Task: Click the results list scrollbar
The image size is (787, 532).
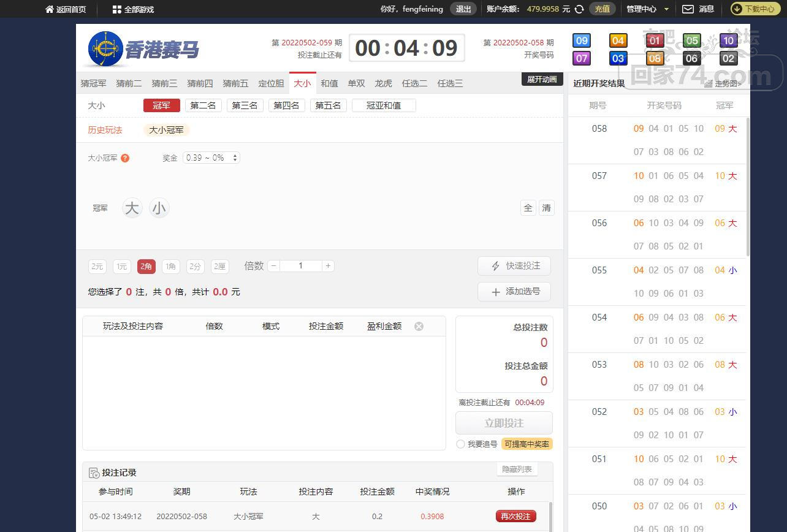Action: tap(748, 184)
